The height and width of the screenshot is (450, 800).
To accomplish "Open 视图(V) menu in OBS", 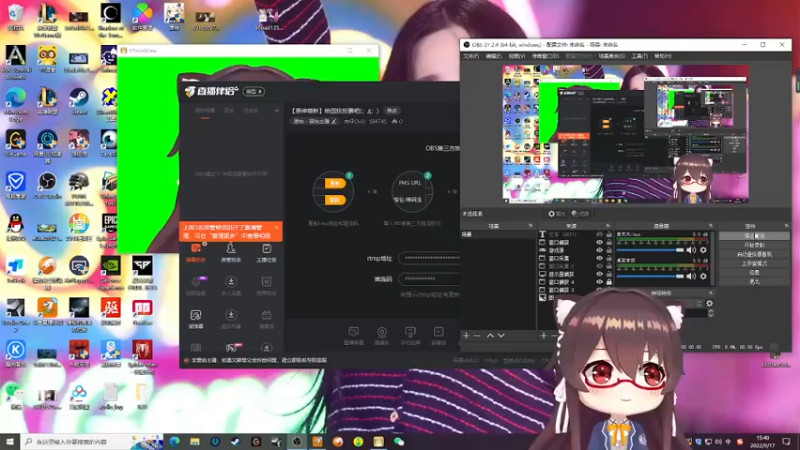I will coord(516,56).
